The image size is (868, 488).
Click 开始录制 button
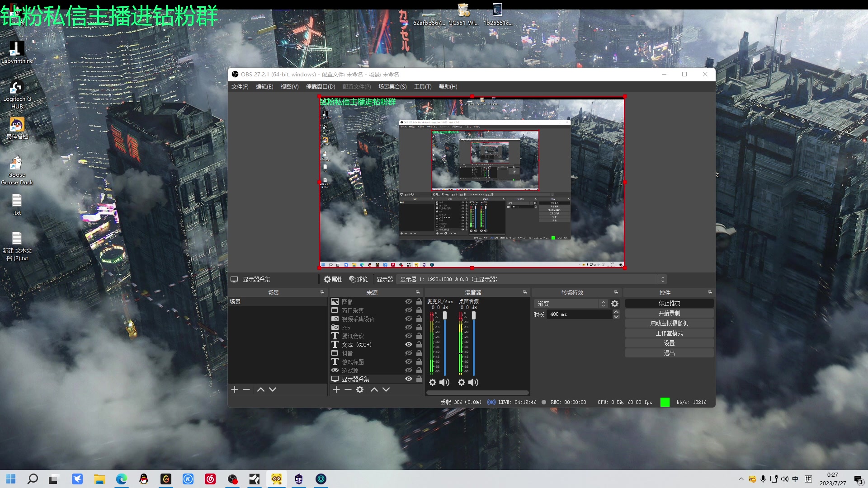click(x=669, y=313)
